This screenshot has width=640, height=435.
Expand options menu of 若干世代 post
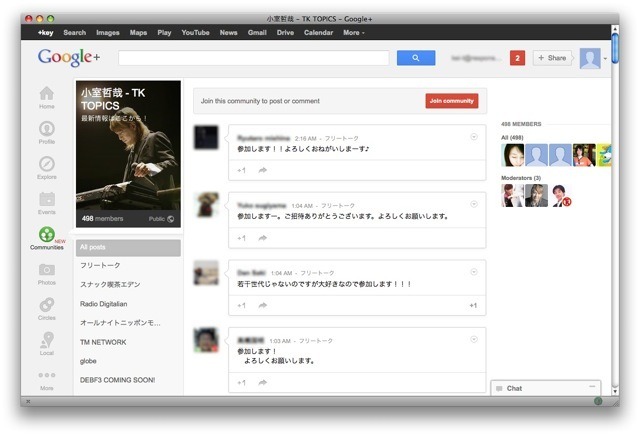(474, 272)
